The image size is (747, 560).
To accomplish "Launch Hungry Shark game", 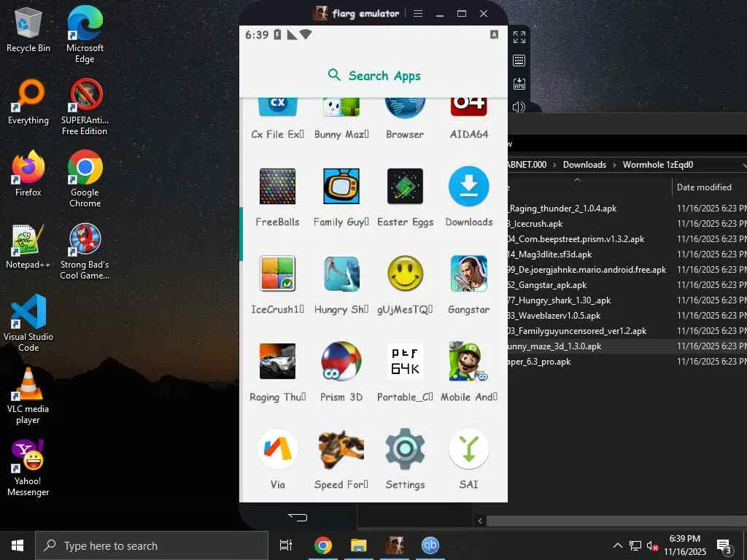I will point(341,284).
